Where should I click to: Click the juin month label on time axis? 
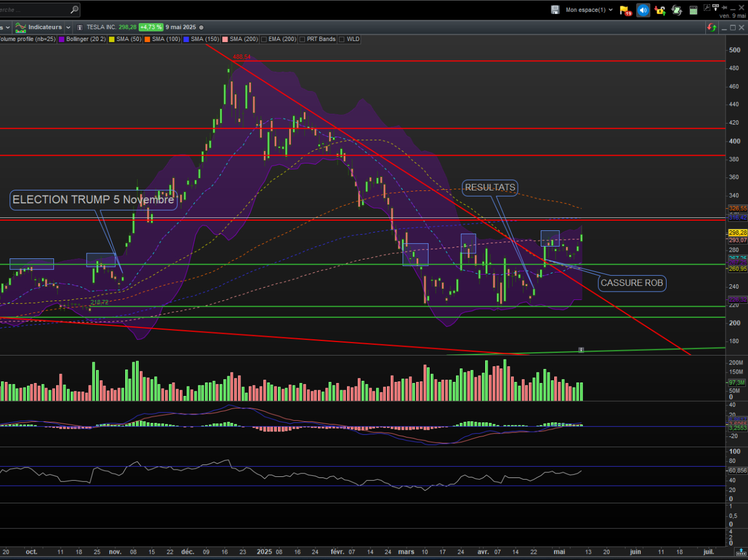635,552
